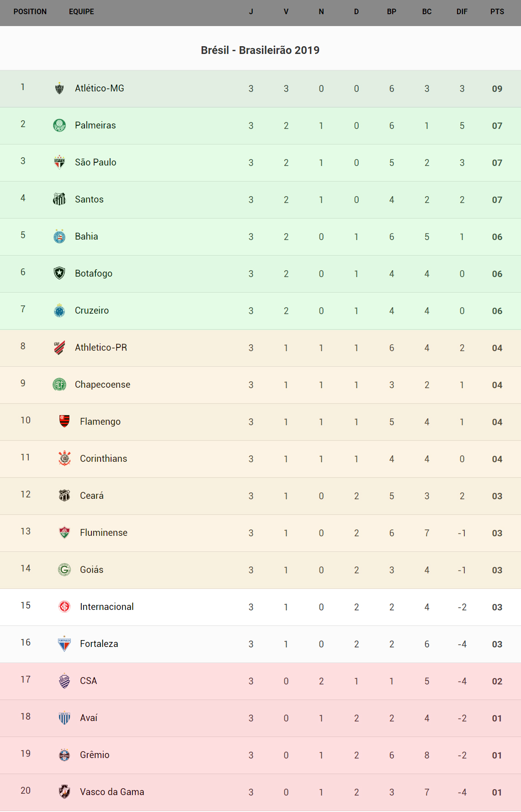Click the Goiás green G logo
The height and width of the screenshot is (812, 521).
(x=64, y=570)
